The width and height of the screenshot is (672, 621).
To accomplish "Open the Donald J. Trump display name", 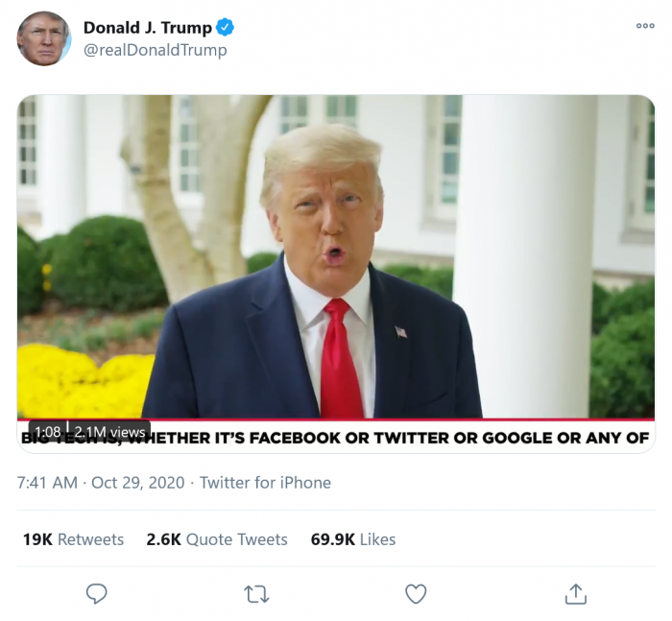I will (x=148, y=28).
